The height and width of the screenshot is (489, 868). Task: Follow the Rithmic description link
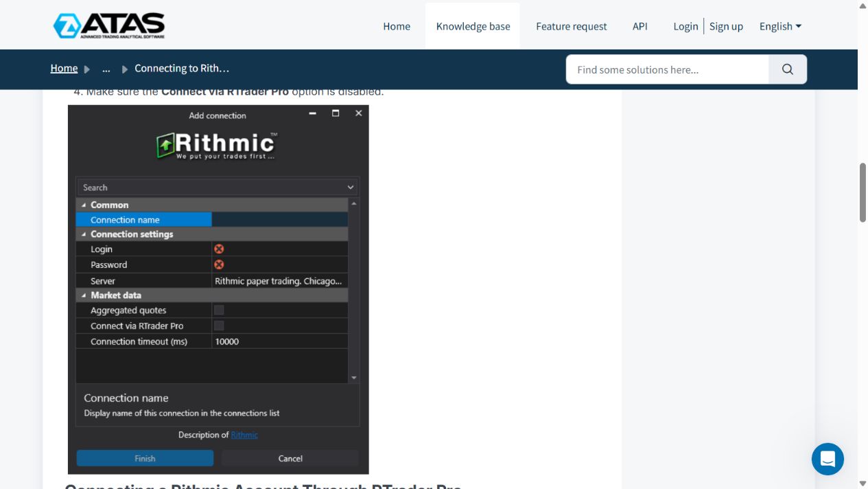click(244, 435)
